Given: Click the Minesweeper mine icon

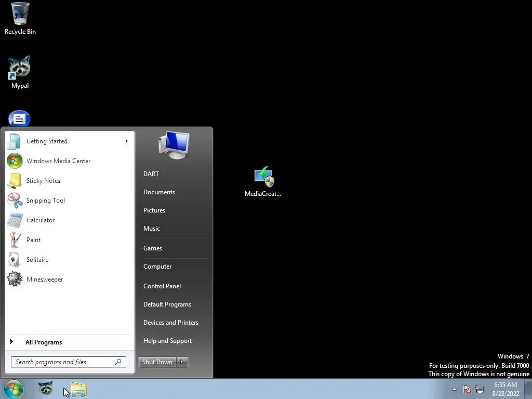Looking at the screenshot, I should point(15,279).
